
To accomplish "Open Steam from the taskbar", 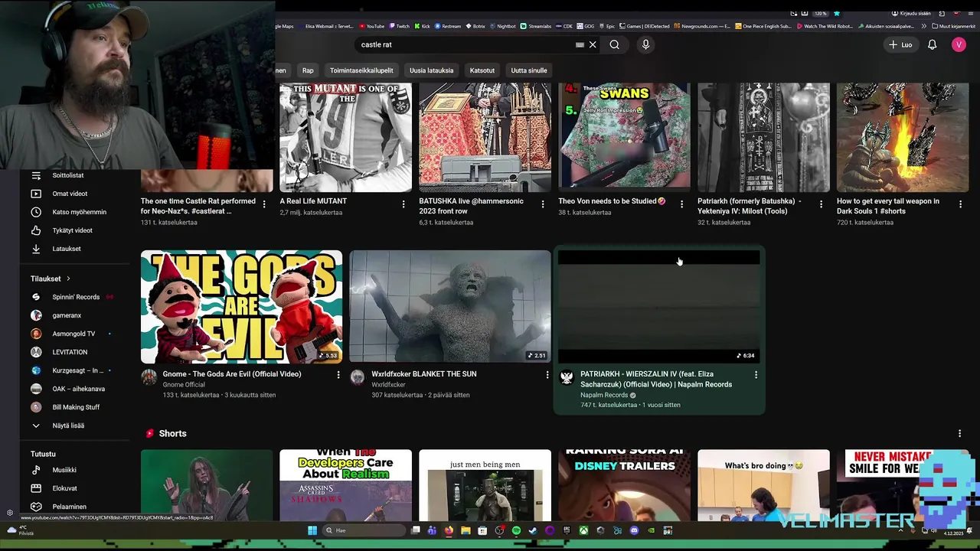I will click(x=533, y=530).
